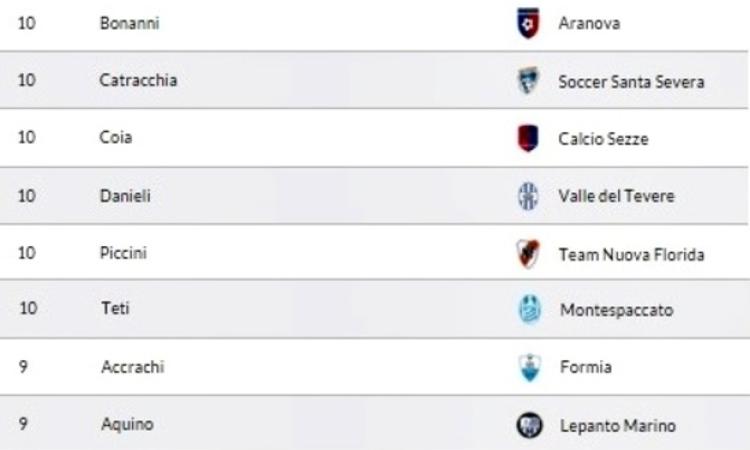
Task: Click the Team Nuova Florida crest
Action: 528,253
